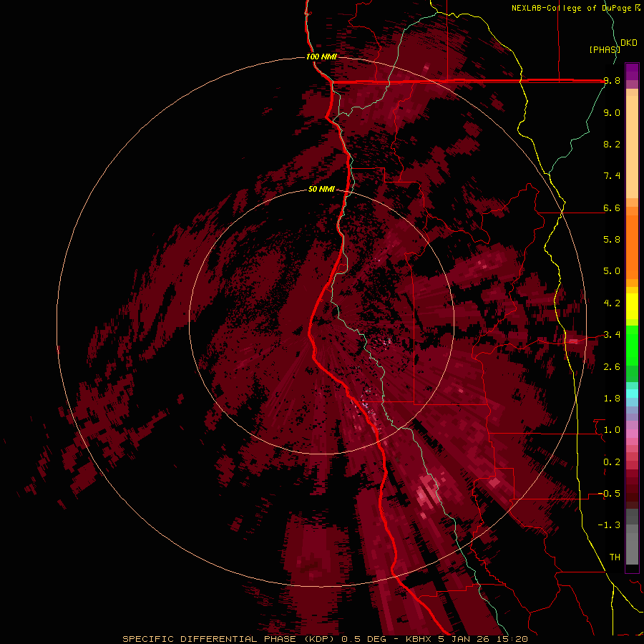Click the 9.8 scale value

[612, 81]
